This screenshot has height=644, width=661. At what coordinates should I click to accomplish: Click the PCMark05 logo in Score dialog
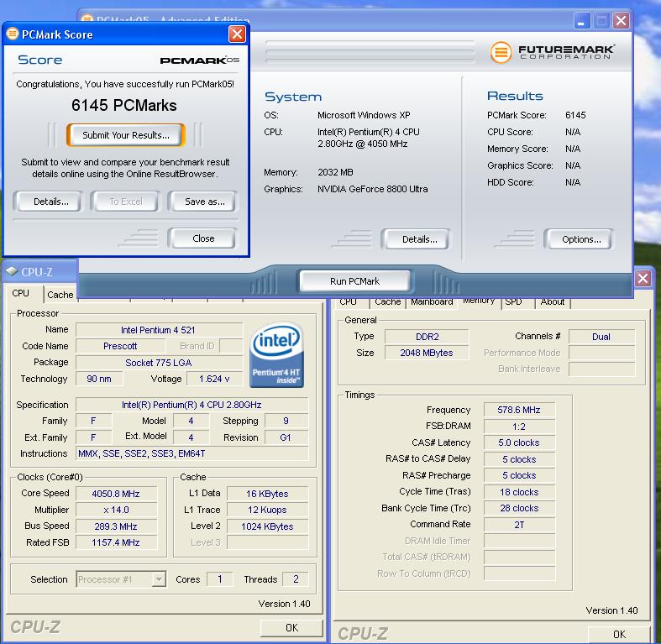(199, 60)
